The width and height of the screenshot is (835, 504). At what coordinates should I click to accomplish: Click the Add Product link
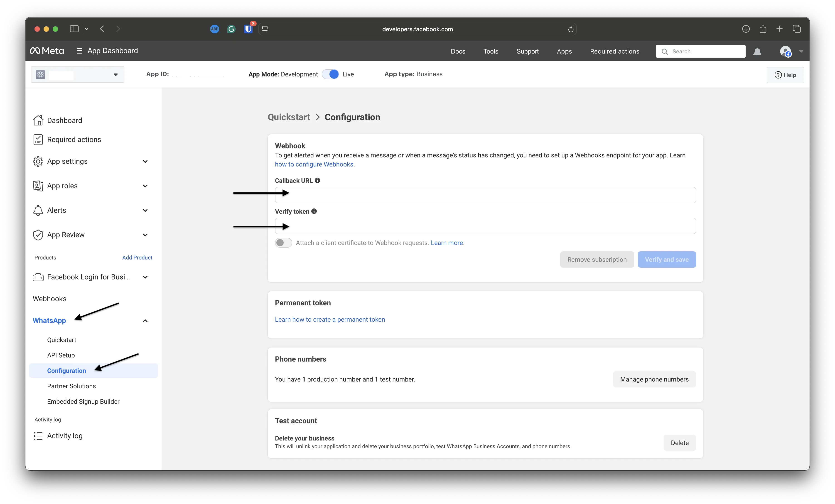[x=137, y=257]
